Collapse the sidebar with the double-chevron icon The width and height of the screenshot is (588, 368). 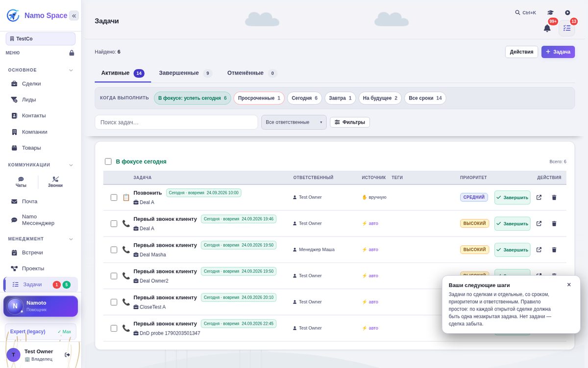pos(74,16)
